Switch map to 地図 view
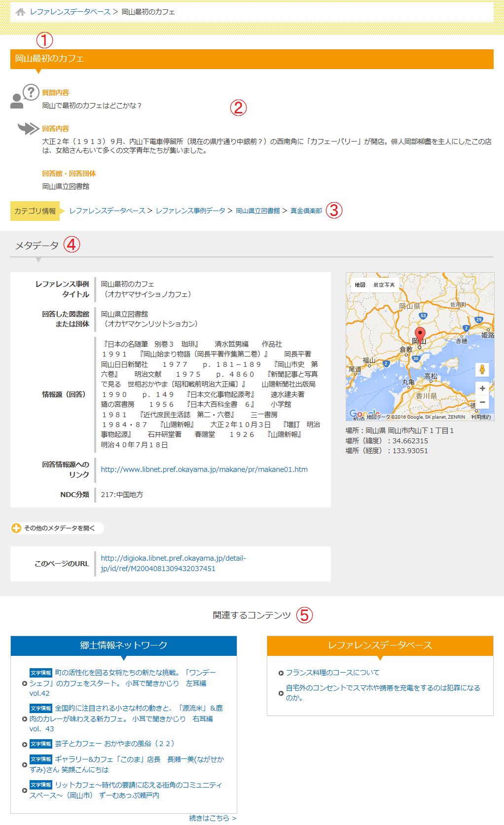This screenshot has width=504, height=825. point(360,285)
